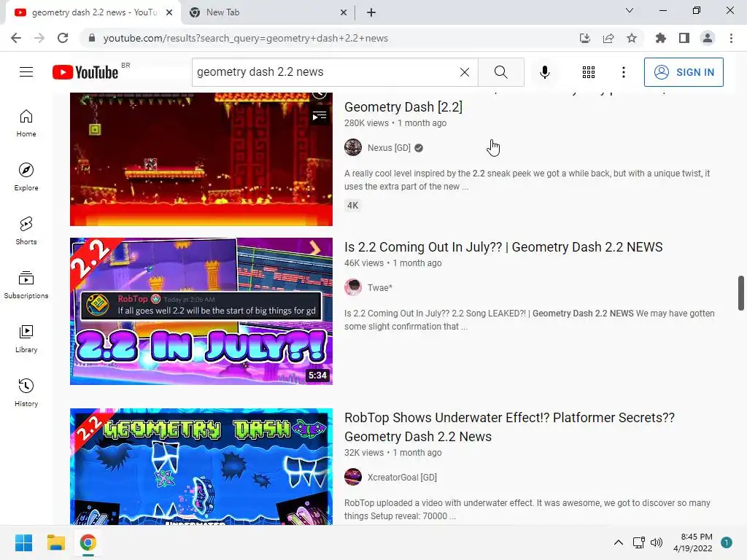This screenshot has height=560, width=747.
Task: Open the underwater Geometry Dash thumbnail
Action: click(x=201, y=467)
